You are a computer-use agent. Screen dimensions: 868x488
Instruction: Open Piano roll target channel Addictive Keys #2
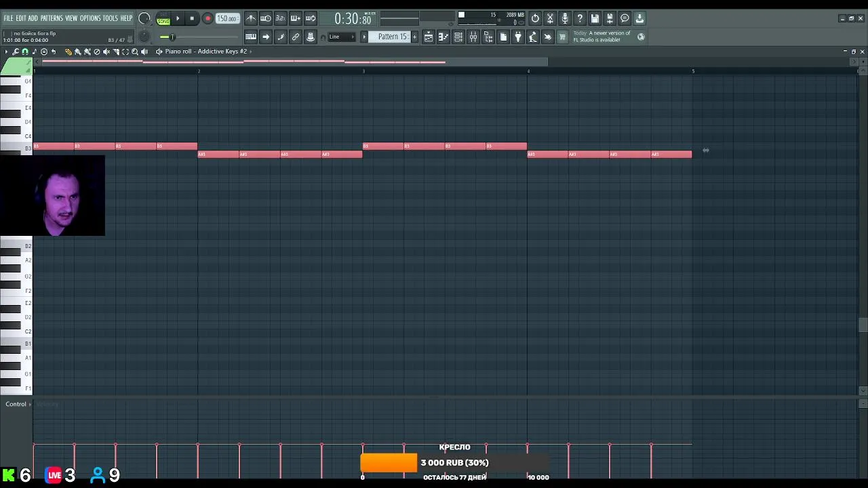(206, 52)
